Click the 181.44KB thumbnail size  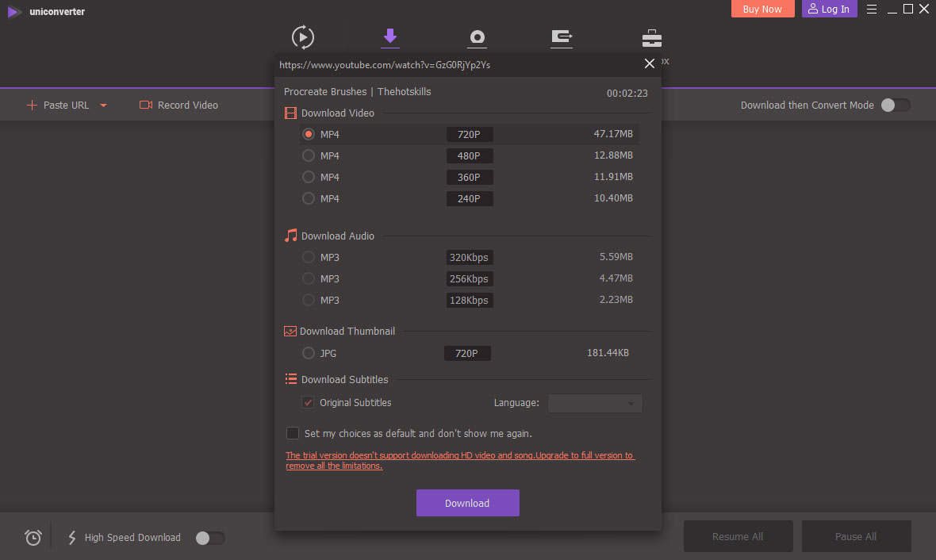608,353
